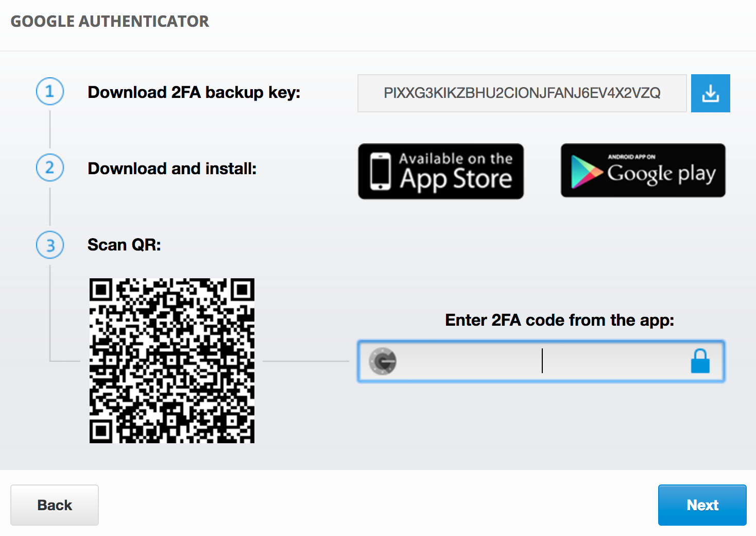Click the 'Download and install' label
This screenshot has width=756, height=536.
coord(172,169)
